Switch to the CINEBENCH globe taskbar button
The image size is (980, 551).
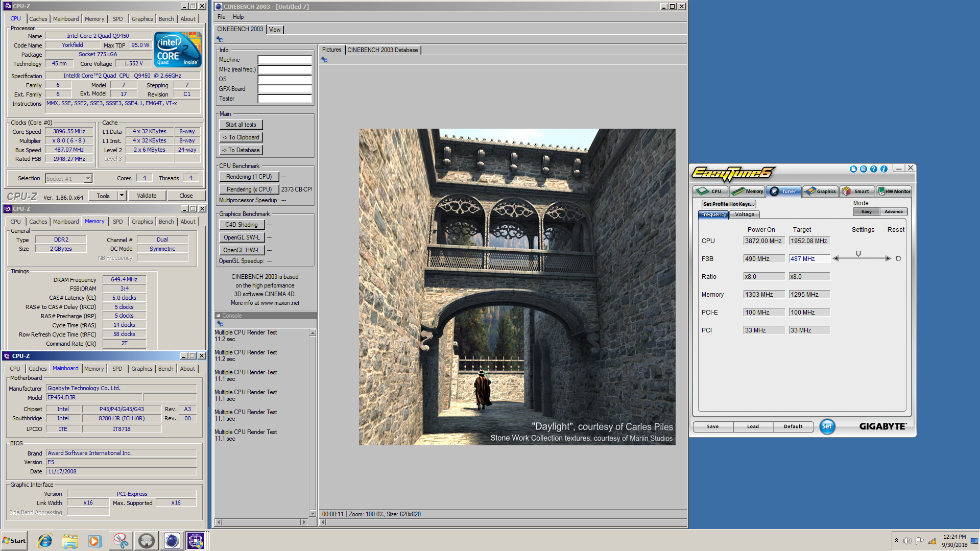tap(172, 541)
